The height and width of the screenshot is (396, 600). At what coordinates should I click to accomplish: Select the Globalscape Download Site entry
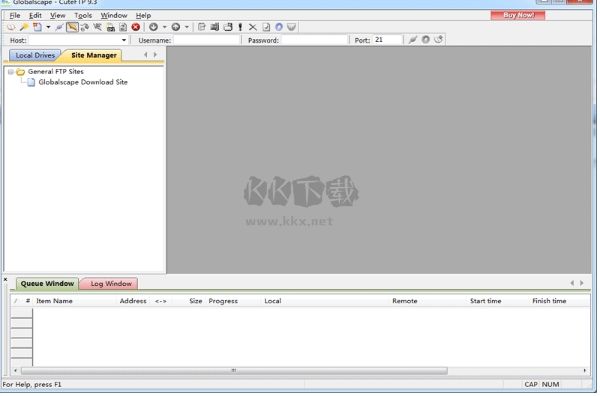pos(83,83)
